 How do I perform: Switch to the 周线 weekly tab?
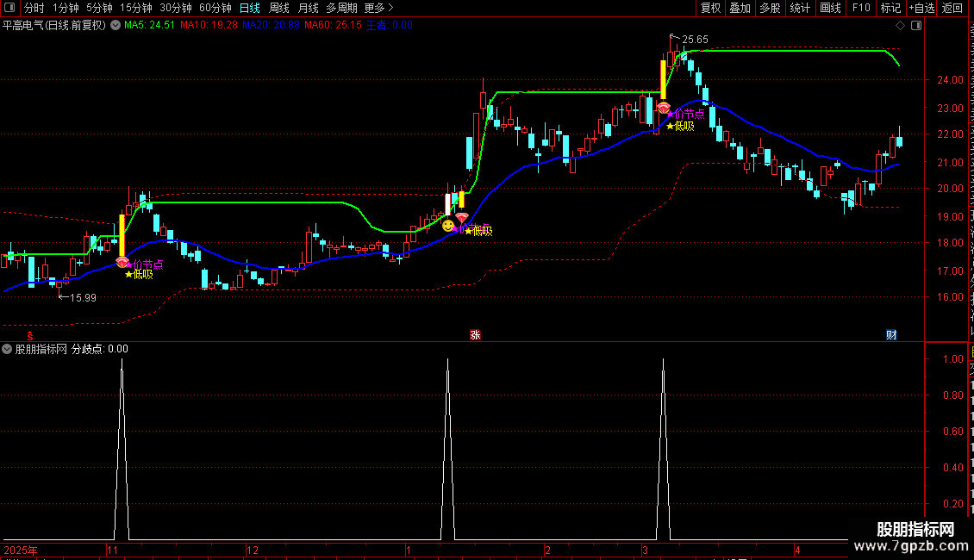click(279, 8)
